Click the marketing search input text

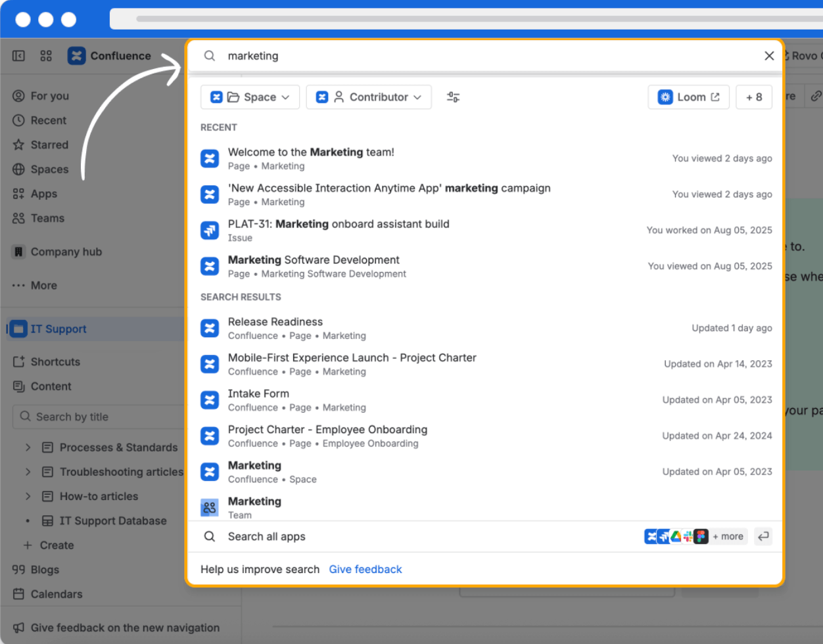pos(253,56)
